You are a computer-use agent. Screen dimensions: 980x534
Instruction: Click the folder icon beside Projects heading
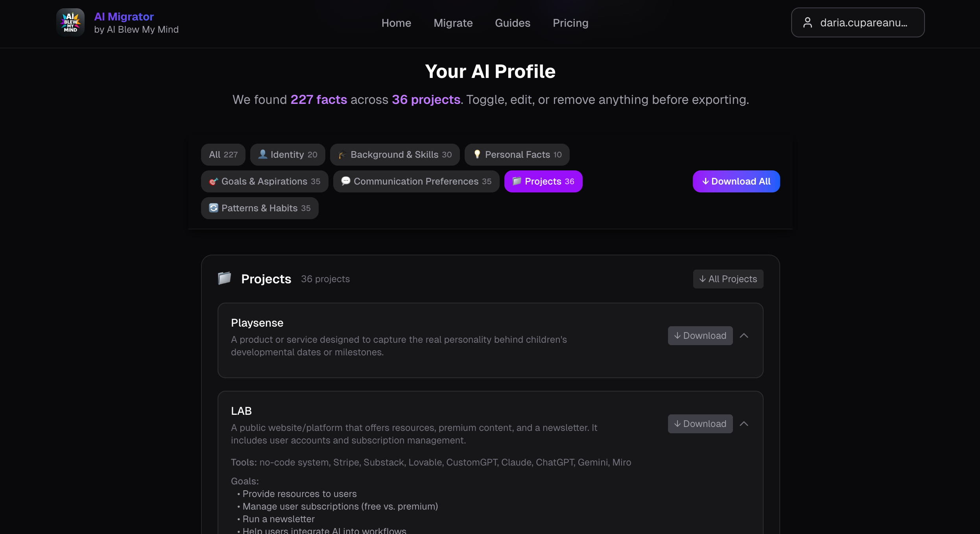pyautogui.click(x=224, y=278)
